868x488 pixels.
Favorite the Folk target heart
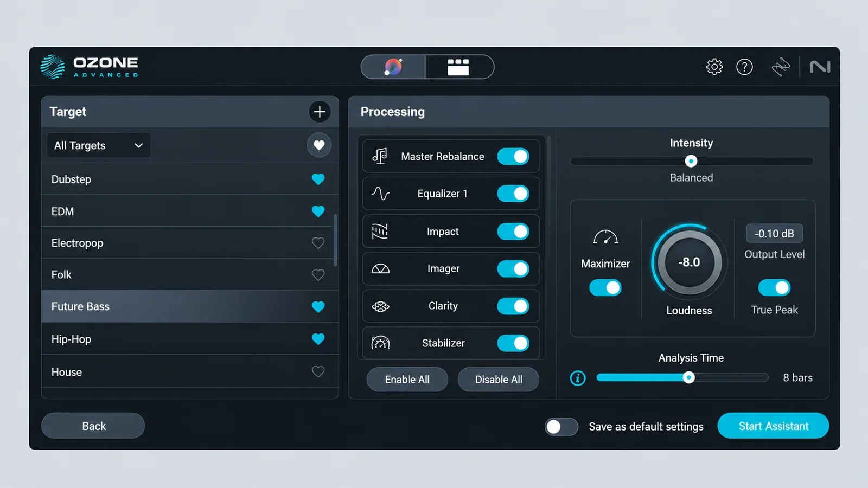click(318, 275)
